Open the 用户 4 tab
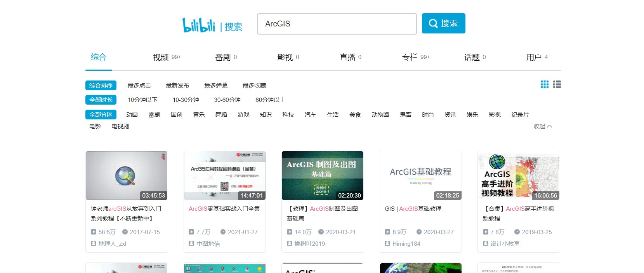The width and height of the screenshot is (644, 273). click(x=537, y=57)
